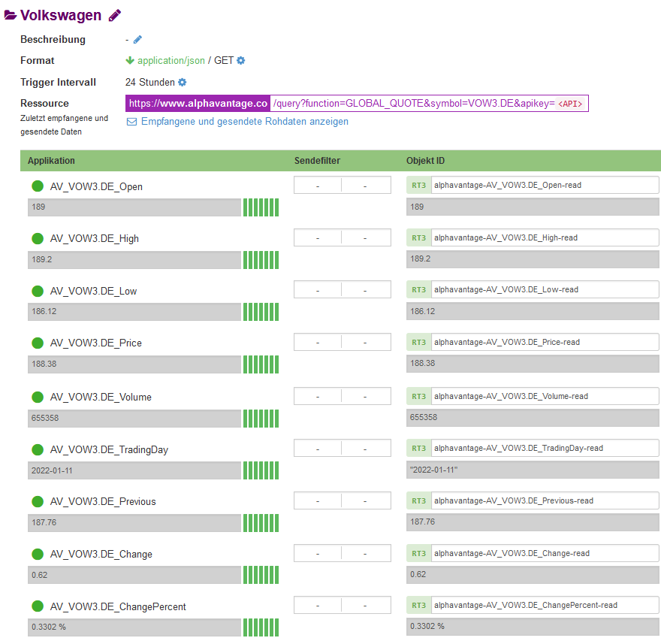The height and width of the screenshot is (644, 661).
Task: Click the alphavantage-AV_VOW3.DE_Change-read object ID field
Action: coord(545,553)
